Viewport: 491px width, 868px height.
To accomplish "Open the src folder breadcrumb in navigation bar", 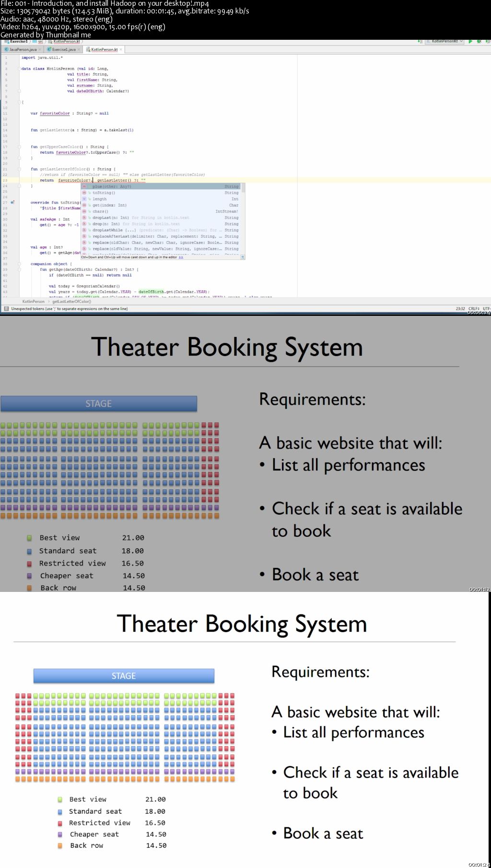I will click(x=38, y=42).
